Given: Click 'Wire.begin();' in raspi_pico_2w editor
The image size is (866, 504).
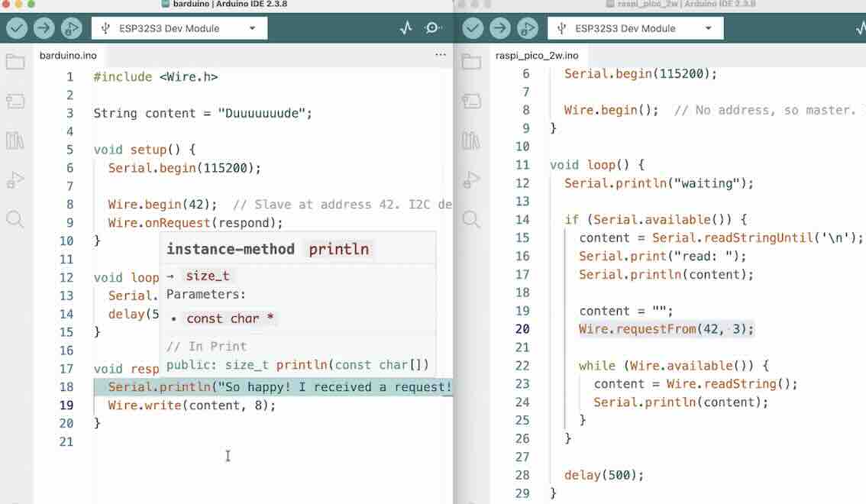Looking at the screenshot, I should click(x=612, y=110).
